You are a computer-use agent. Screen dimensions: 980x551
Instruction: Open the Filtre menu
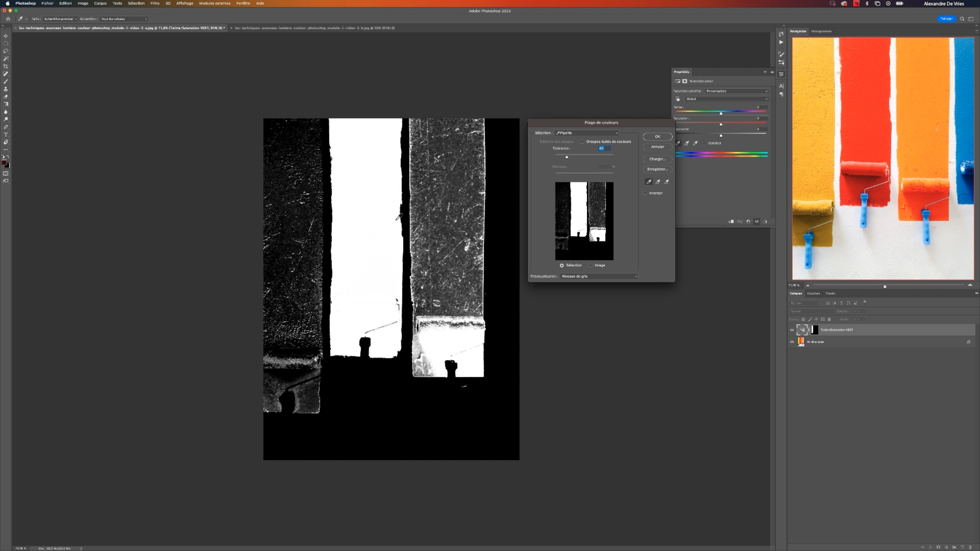[155, 3]
